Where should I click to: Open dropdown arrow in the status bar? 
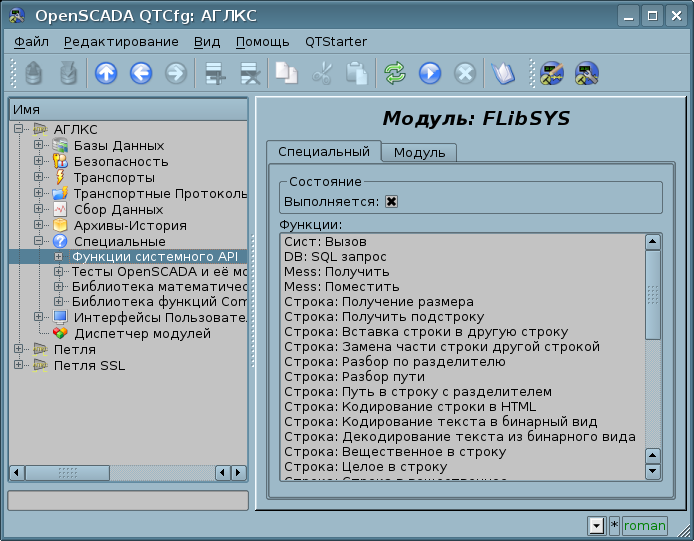(x=596, y=525)
